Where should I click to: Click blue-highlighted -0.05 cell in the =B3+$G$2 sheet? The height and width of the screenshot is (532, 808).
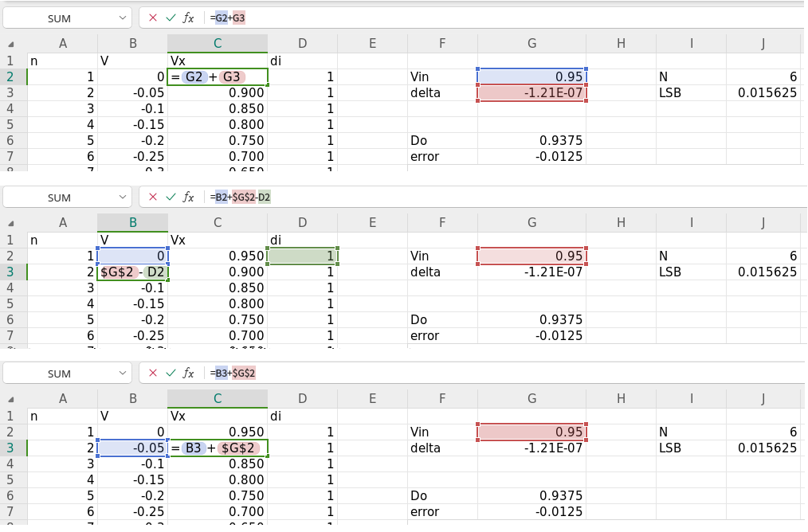tap(132, 448)
